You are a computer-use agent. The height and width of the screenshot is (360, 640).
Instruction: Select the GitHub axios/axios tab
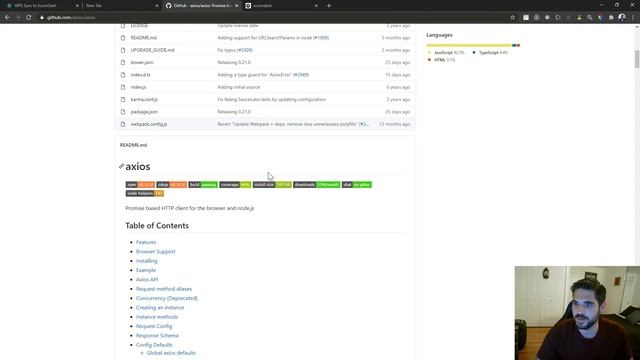click(x=202, y=6)
